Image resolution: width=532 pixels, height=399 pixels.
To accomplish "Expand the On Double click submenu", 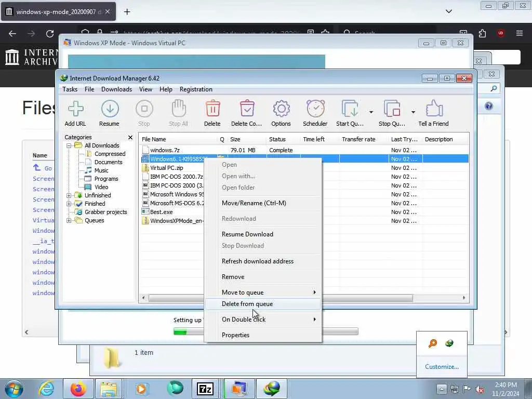I will [263, 320].
